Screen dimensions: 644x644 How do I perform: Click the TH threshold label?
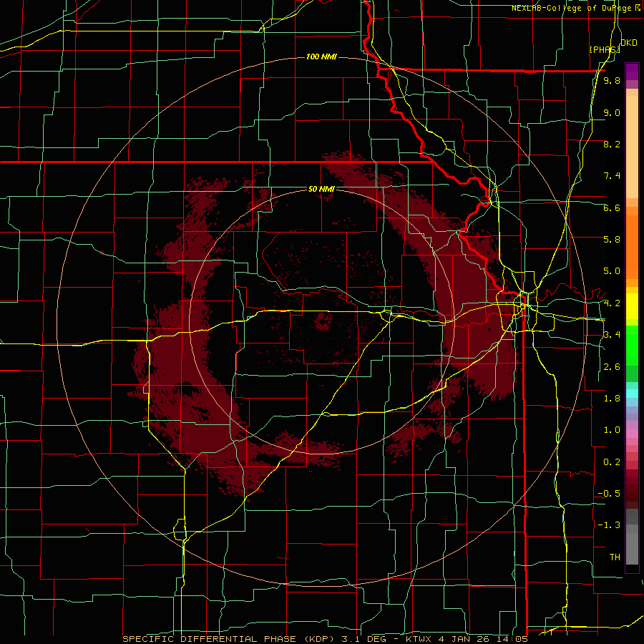click(615, 557)
